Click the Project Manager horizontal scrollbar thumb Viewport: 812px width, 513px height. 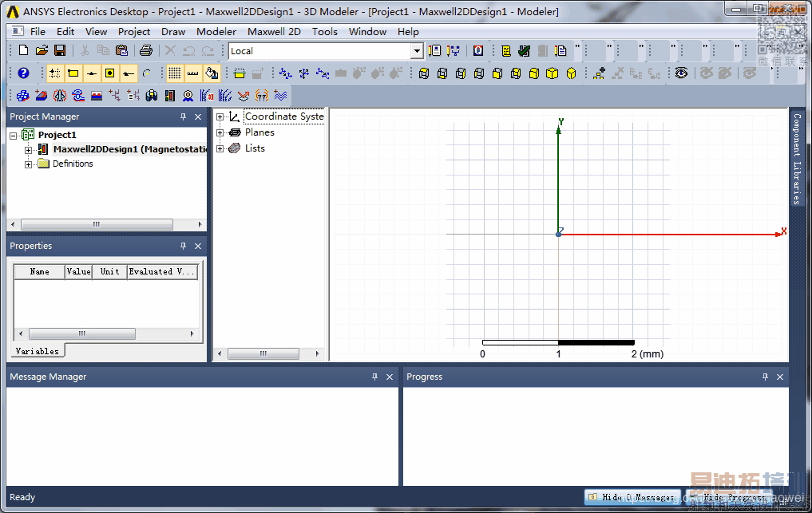coord(97,225)
